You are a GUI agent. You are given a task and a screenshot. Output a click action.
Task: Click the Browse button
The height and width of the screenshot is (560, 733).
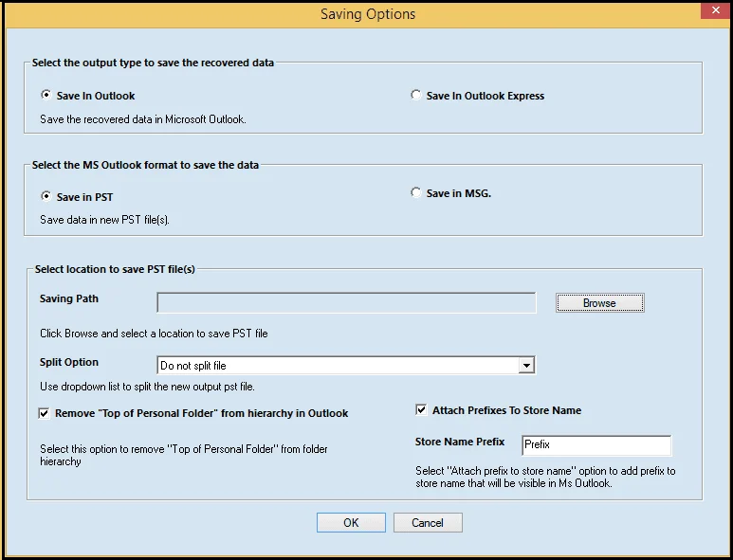[x=599, y=303]
